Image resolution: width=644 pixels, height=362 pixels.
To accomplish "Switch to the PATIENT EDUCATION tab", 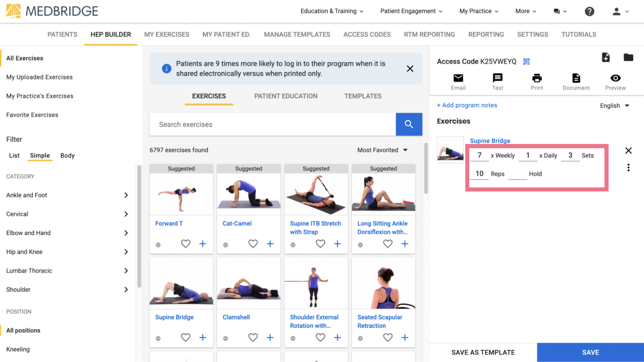I will [286, 96].
